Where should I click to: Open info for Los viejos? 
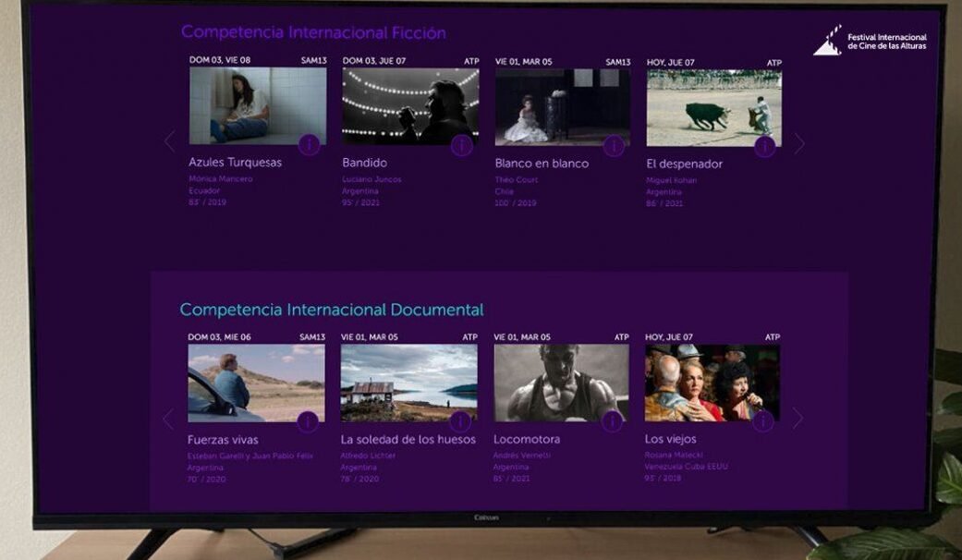click(x=764, y=420)
